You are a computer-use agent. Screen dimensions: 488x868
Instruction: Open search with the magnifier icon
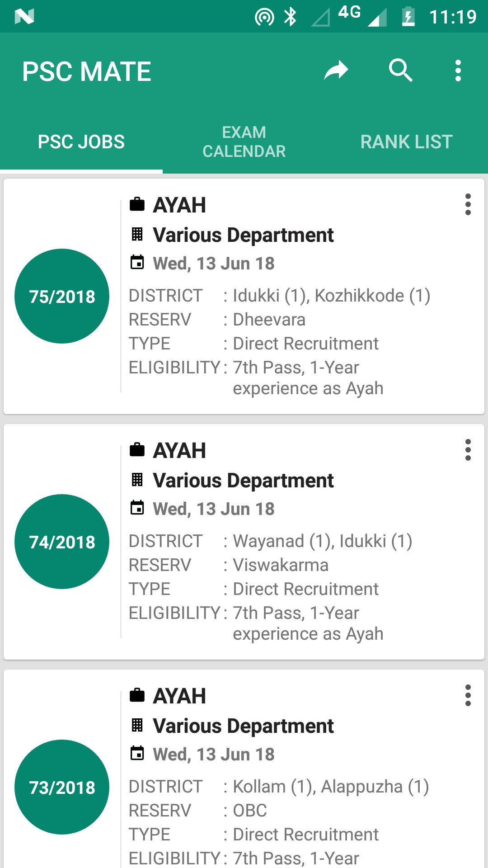(x=401, y=71)
